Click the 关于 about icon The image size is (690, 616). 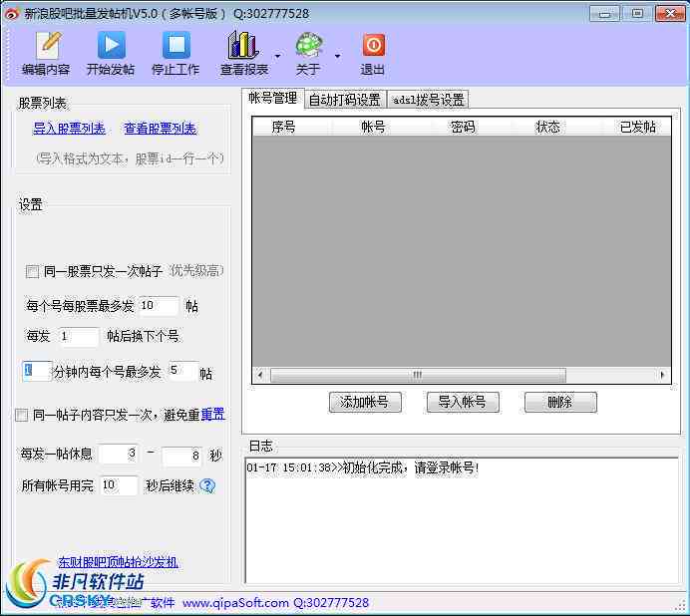click(x=308, y=53)
